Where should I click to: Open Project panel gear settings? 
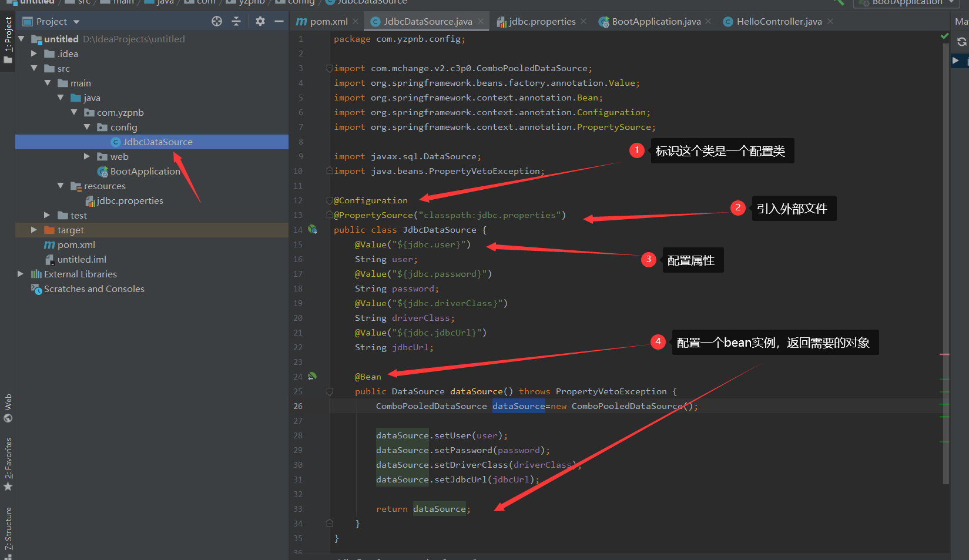pos(260,21)
